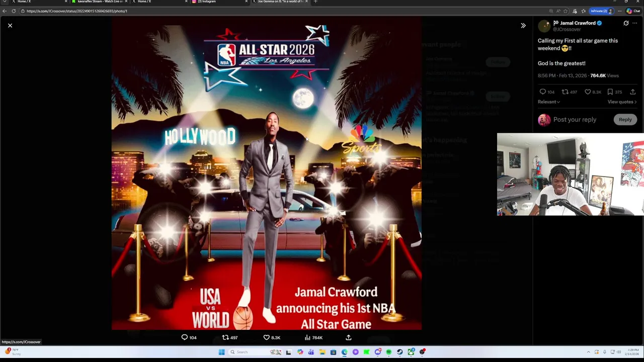Open Discord from the taskbar

tap(378, 352)
